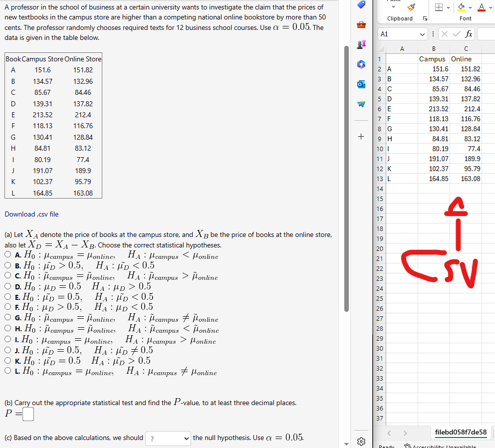The image size is (495, 448).
Task: Open the Games icon in the sidebar
Action: click(x=361, y=44)
